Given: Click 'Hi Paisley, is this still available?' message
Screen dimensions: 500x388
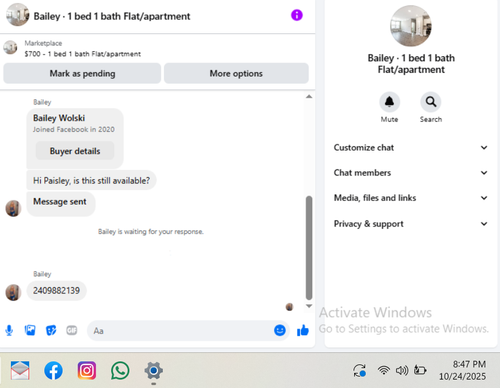Looking at the screenshot, I should click(91, 180).
